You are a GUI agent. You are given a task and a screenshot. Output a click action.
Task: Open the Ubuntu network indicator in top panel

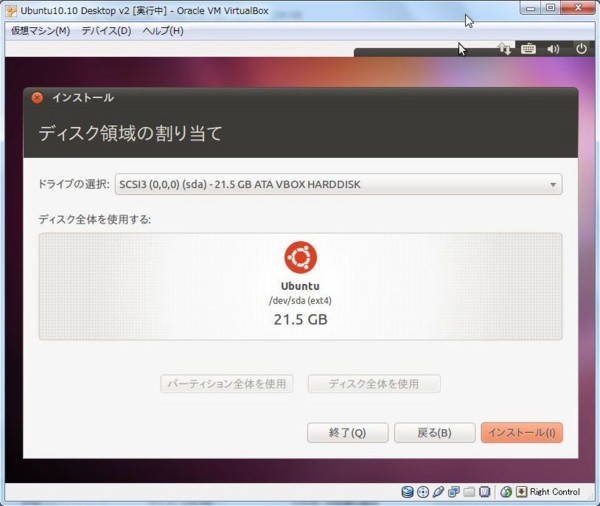504,49
